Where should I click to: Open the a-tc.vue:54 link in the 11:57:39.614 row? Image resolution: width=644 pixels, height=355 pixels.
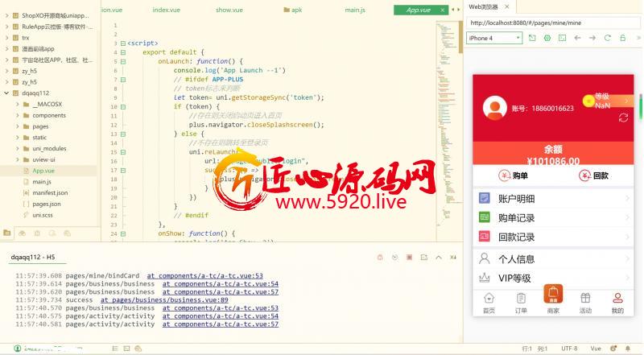click(220, 284)
